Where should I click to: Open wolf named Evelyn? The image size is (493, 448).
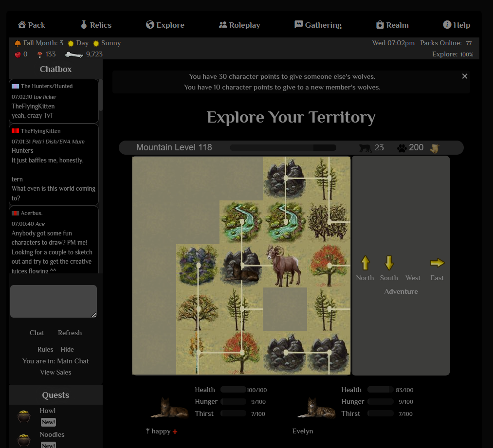coord(302,431)
